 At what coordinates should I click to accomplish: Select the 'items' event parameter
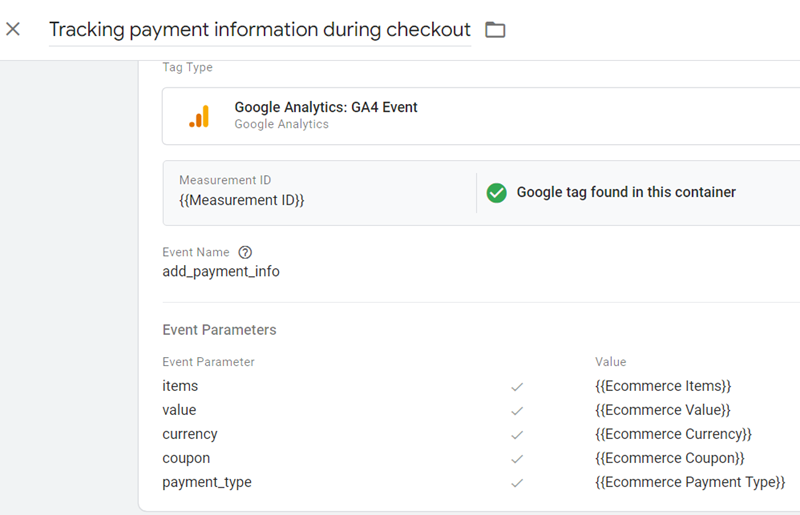tap(180, 386)
